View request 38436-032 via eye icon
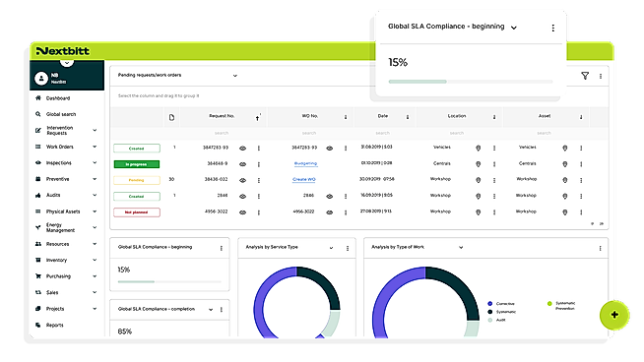This screenshot has width=644, height=362. [x=243, y=180]
